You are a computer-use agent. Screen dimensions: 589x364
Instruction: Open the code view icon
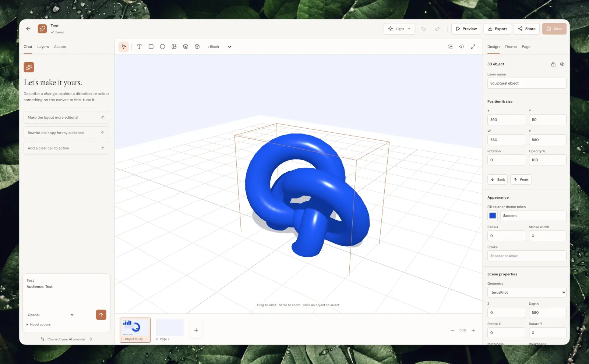click(462, 47)
